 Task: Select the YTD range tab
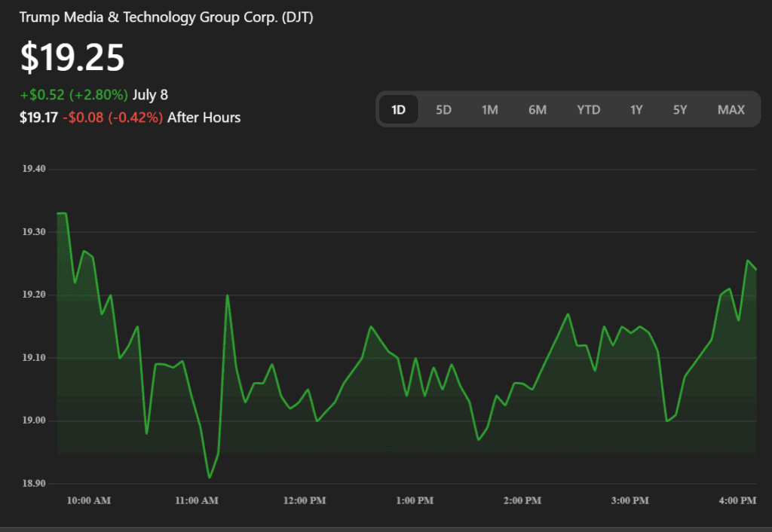pyautogui.click(x=588, y=109)
